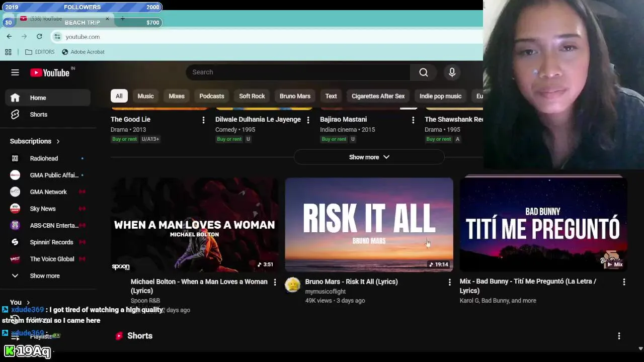Screen dimensions: 644x362
Task: Click Buy or rent under The Good Lie
Action: [124, 139]
